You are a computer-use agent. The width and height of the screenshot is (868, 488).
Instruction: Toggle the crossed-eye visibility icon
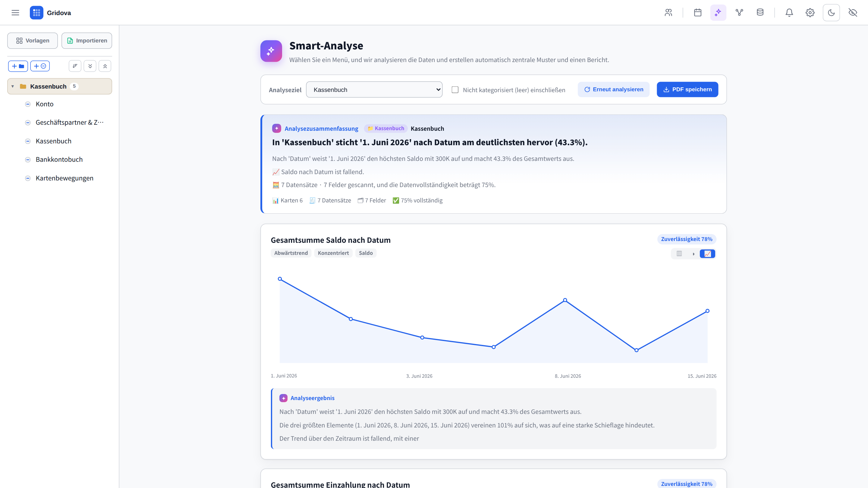(x=853, y=13)
